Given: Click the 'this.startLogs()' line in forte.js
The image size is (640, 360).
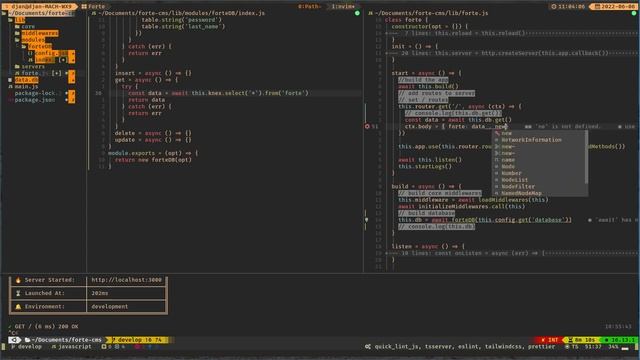Looking at the screenshot, I should point(425,167).
